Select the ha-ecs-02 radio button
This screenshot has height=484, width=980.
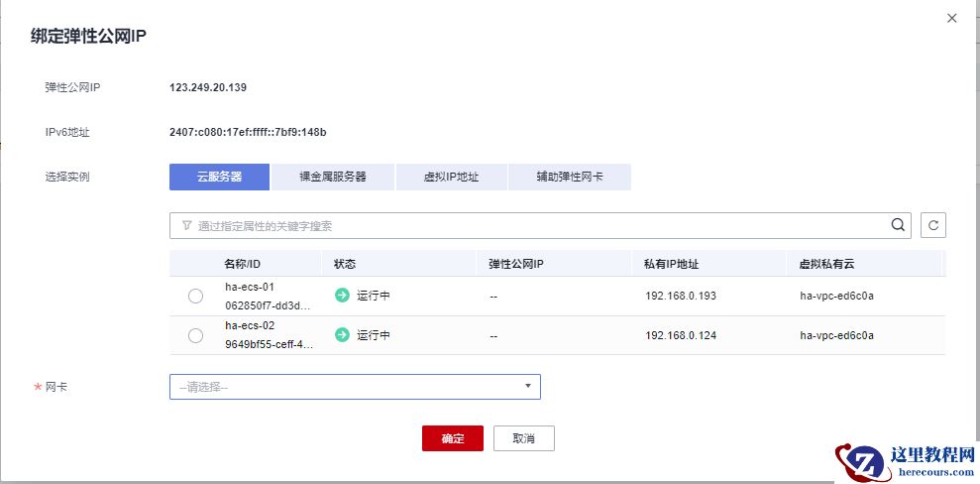coord(195,336)
